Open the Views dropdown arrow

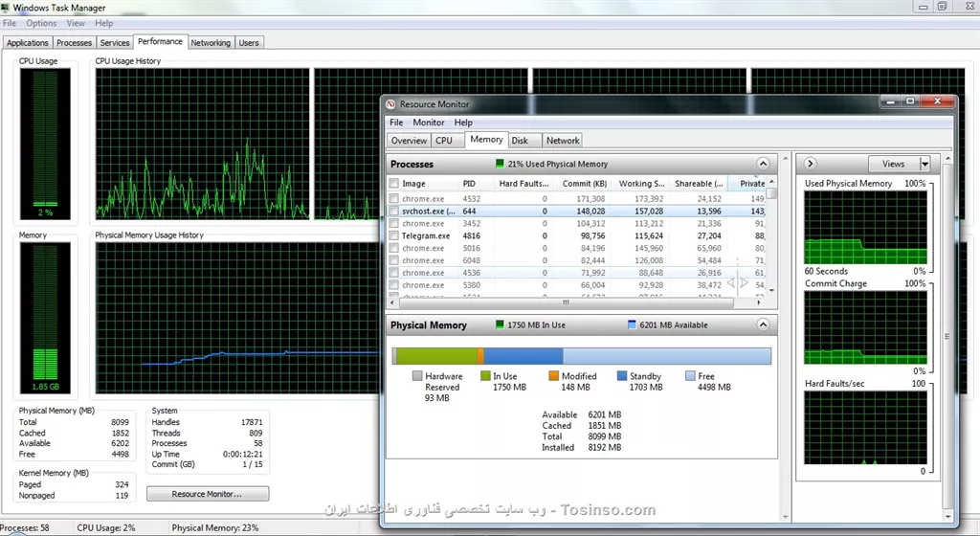[925, 165]
